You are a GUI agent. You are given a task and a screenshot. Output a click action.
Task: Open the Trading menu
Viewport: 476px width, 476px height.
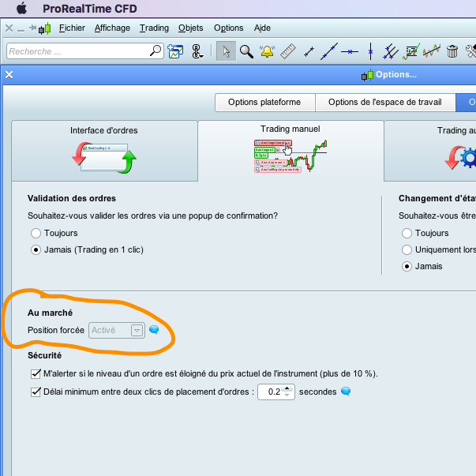pyautogui.click(x=154, y=28)
